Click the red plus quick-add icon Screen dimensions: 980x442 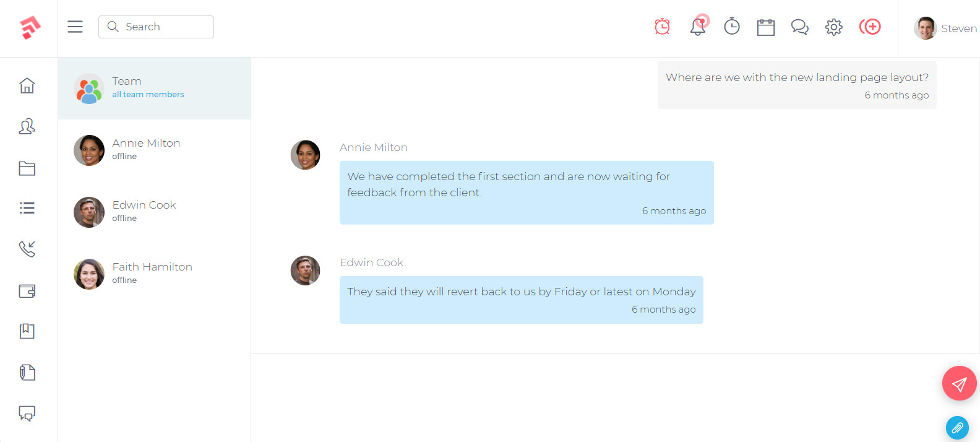(870, 27)
